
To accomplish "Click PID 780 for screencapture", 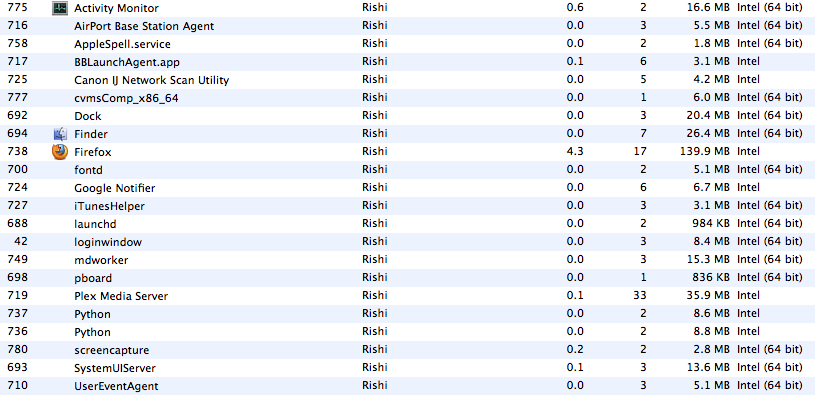I will [18, 349].
